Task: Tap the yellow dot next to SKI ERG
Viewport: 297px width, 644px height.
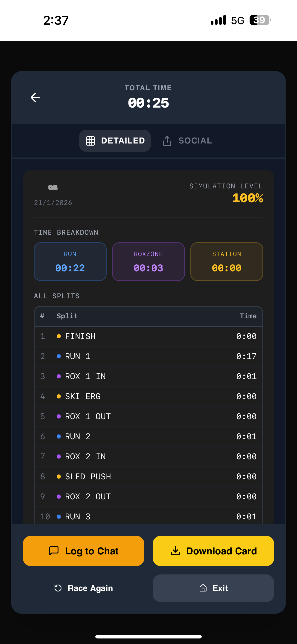Action: (58, 396)
